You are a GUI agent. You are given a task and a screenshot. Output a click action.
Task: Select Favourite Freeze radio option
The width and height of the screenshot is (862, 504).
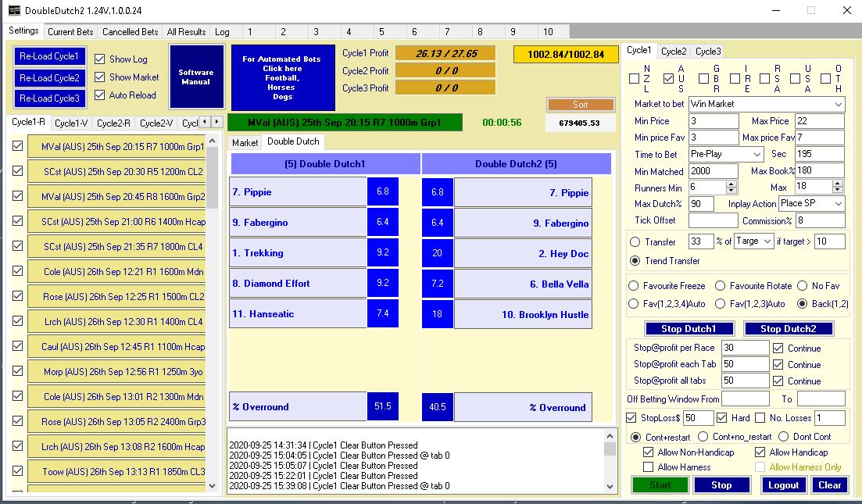point(633,286)
